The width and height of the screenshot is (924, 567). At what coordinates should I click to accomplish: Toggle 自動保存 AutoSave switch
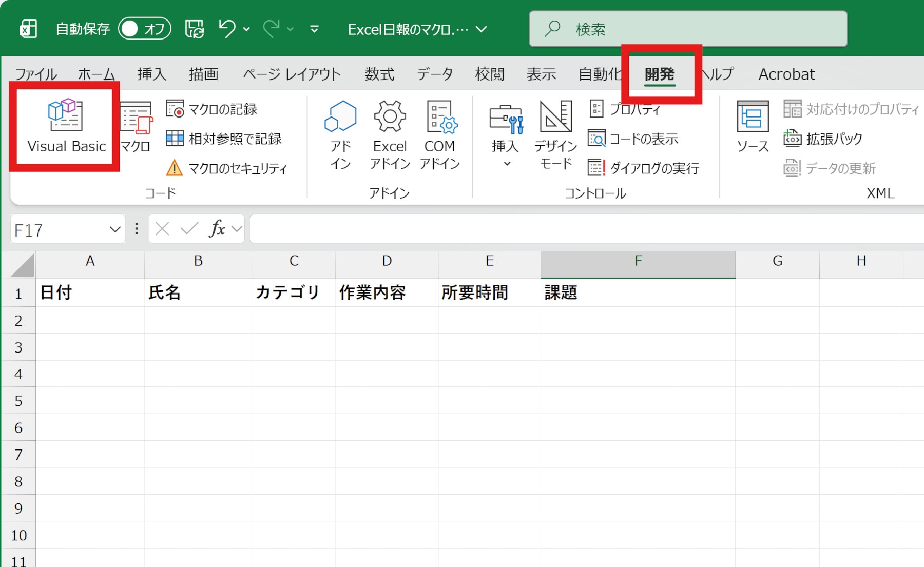click(144, 29)
